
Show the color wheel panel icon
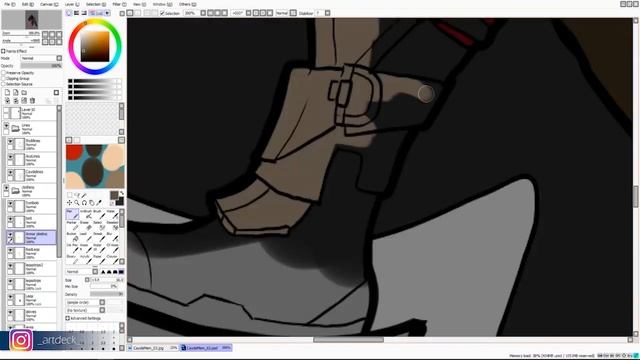tap(69, 13)
